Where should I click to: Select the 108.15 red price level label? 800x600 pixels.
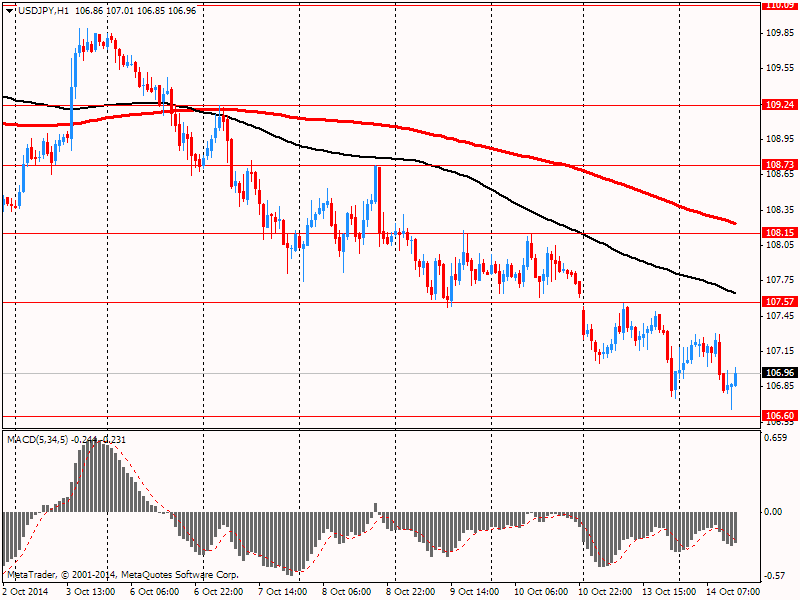click(780, 233)
